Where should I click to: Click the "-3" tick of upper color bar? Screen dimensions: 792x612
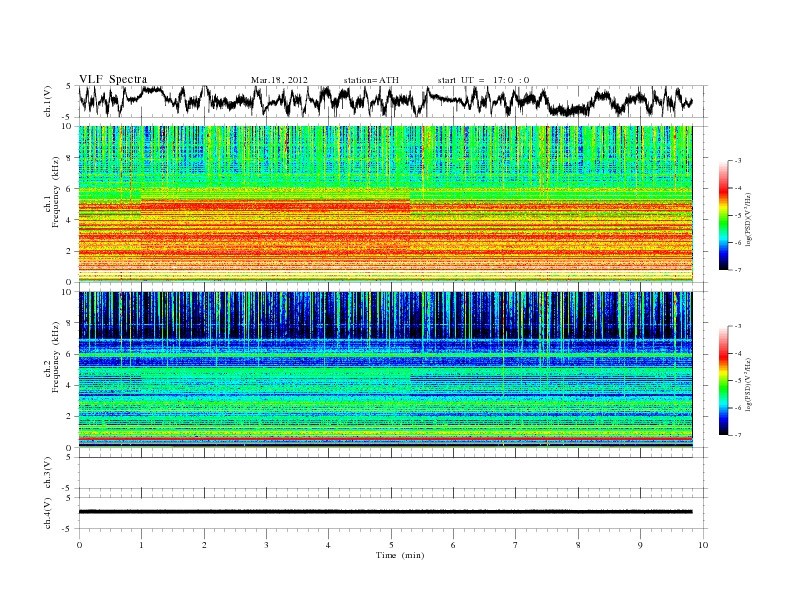[x=738, y=161]
